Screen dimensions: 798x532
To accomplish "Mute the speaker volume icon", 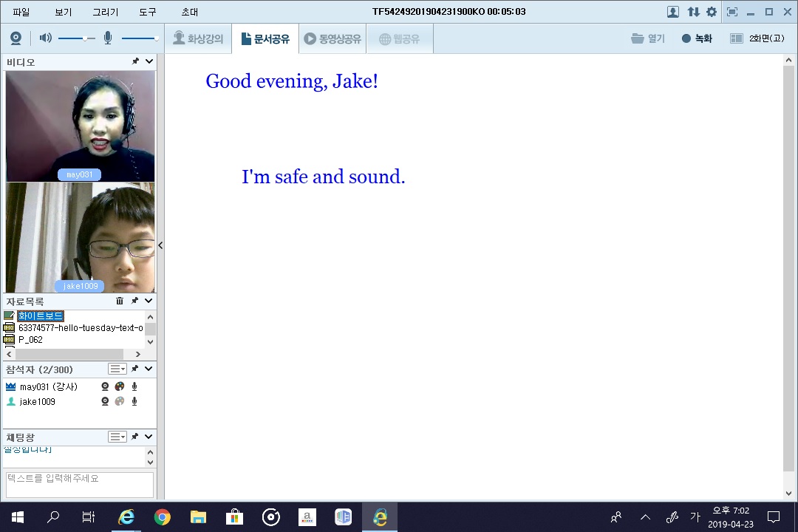I will [x=45, y=38].
